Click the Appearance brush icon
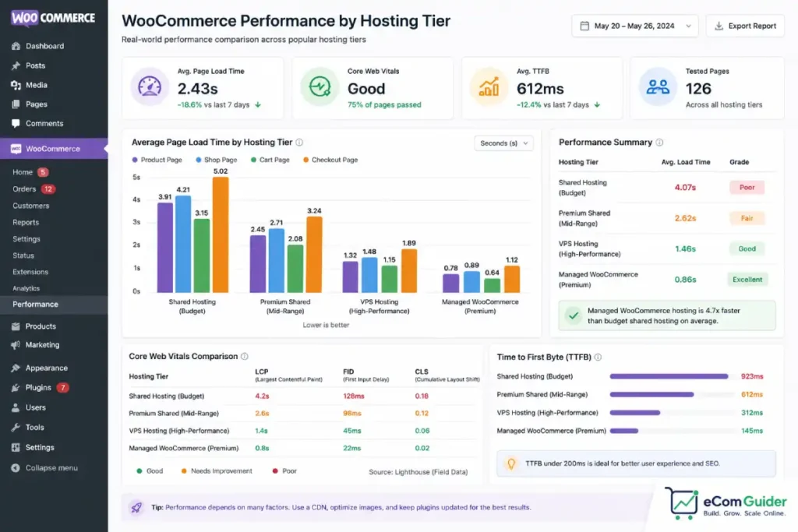The width and height of the screenshot is (798, 532). click(16, 368)
